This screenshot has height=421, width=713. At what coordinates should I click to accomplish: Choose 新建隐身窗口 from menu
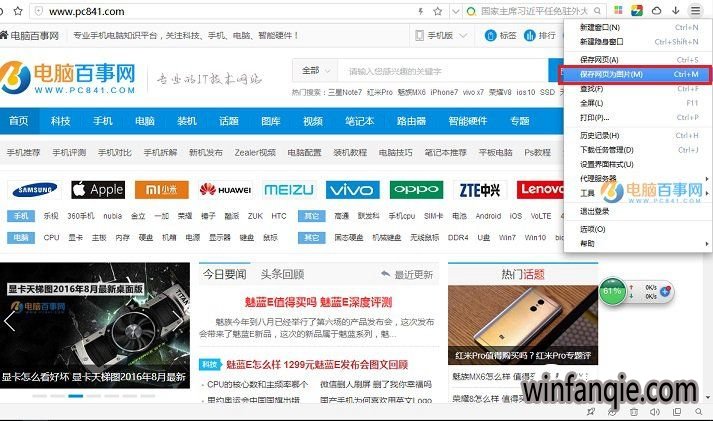pos(637,42)
